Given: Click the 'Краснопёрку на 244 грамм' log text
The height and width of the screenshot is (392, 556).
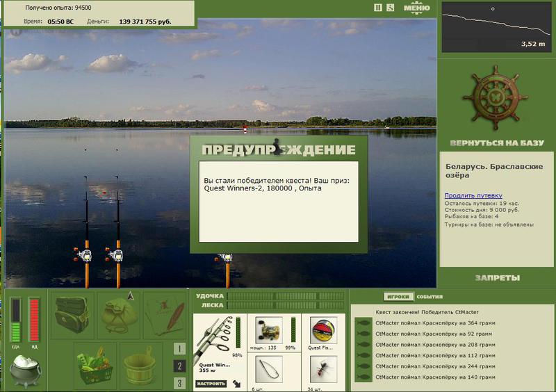Looking at the screenshot, I should 459,366.
